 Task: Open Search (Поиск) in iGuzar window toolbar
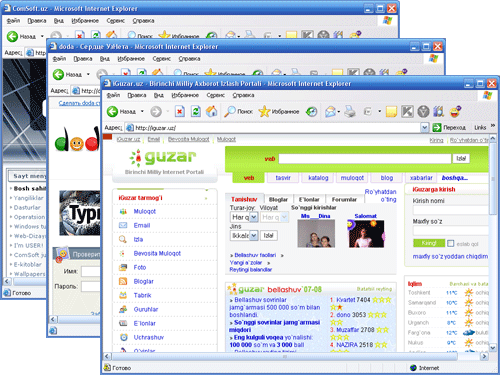[x=238, y=111]
